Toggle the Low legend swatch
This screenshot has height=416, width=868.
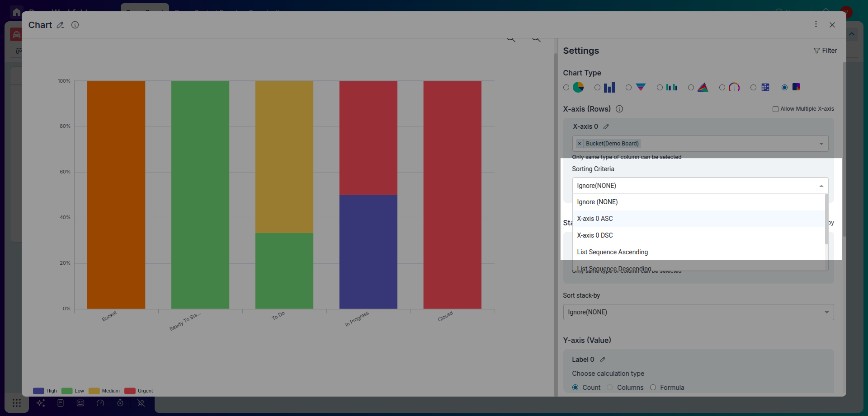(x=67, y=391)
